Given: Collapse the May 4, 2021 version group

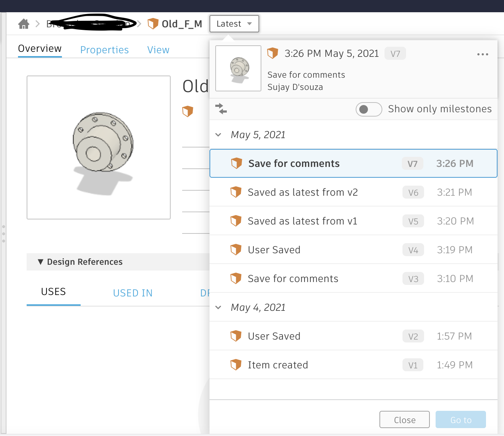Looking at the screenshot, I should coord(218,307).
